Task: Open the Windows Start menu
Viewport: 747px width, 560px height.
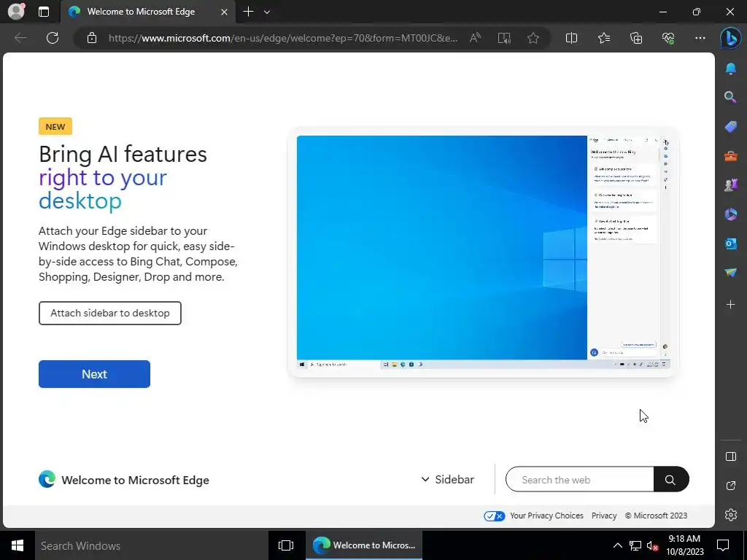Action: coord(18,545)
